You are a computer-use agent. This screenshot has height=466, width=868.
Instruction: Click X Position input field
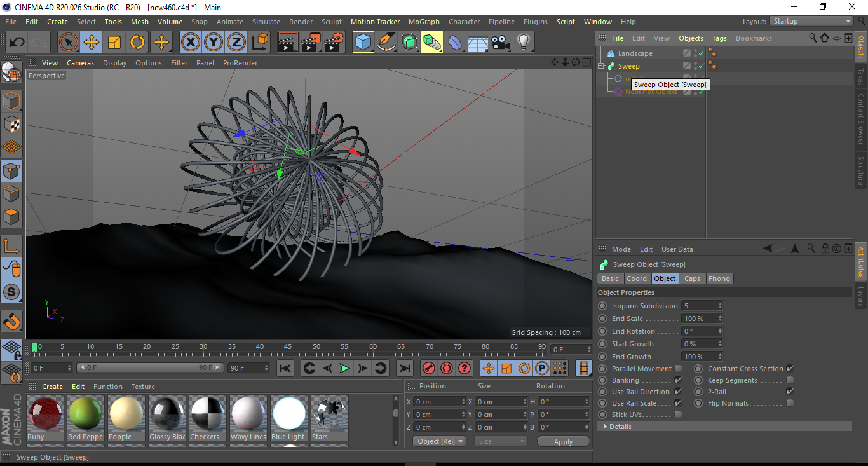point(440,402)
